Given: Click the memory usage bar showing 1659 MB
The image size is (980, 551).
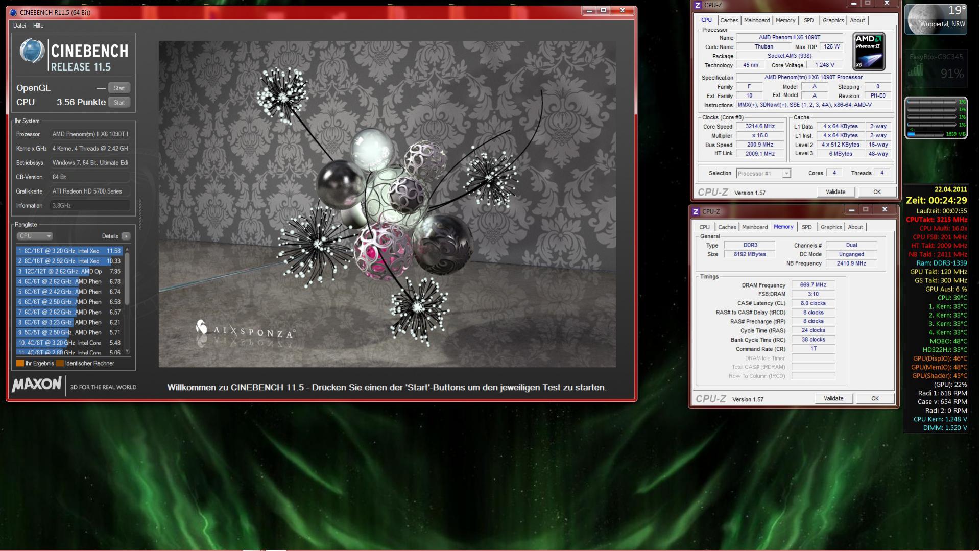Looking at the screenshot, I should (x=925, y=134).
